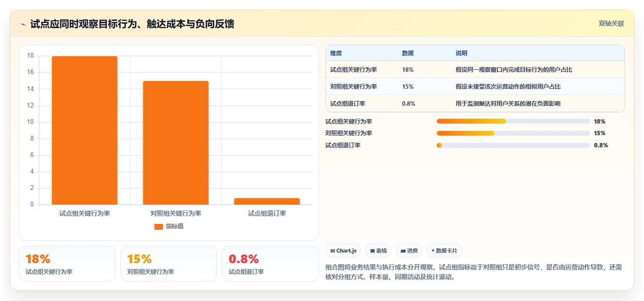Screen dimensions: 644x301
Task: Click the explanatory paragraph starting with 组合图将业务结果
Action: point(473,272)
